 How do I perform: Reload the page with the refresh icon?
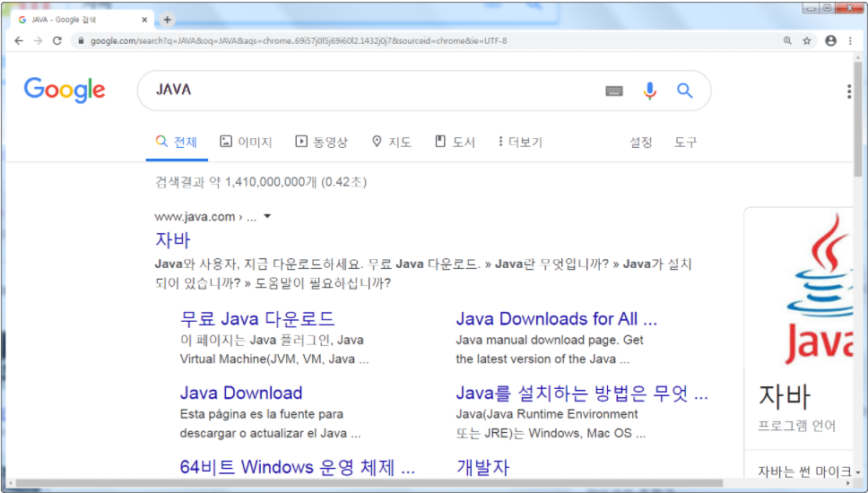57,41
